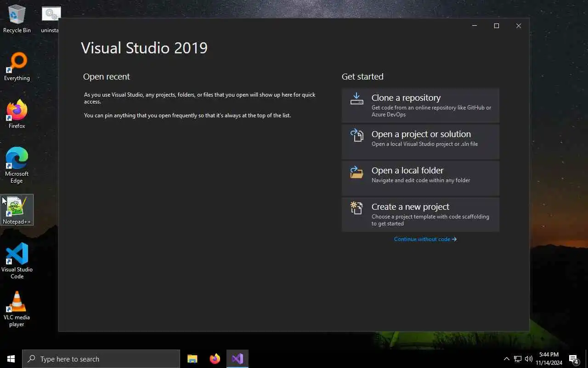Maximize the Visual Studio 2019 window

pyautogui.click(x=497, y=26)
